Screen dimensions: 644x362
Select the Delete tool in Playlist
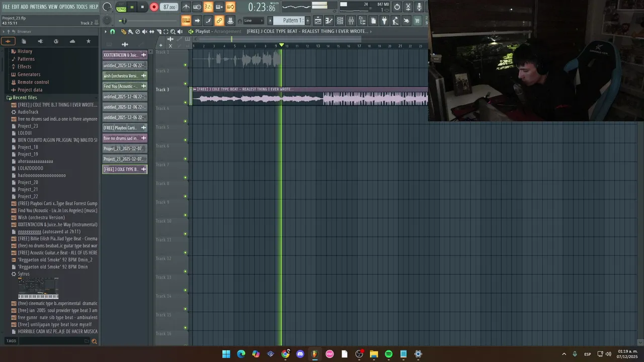pos(137,32)
